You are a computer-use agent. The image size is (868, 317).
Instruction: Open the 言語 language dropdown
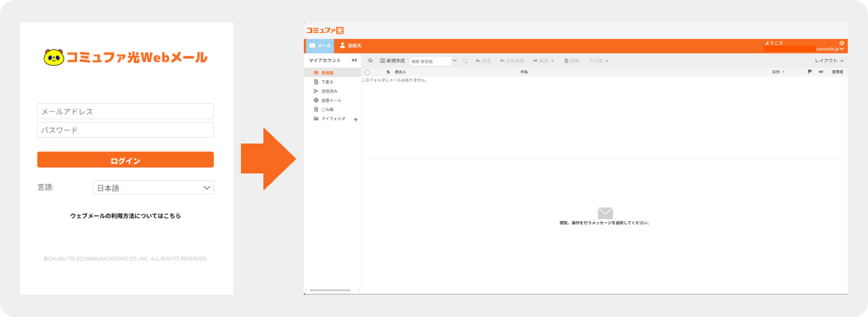tap(153, 188)
